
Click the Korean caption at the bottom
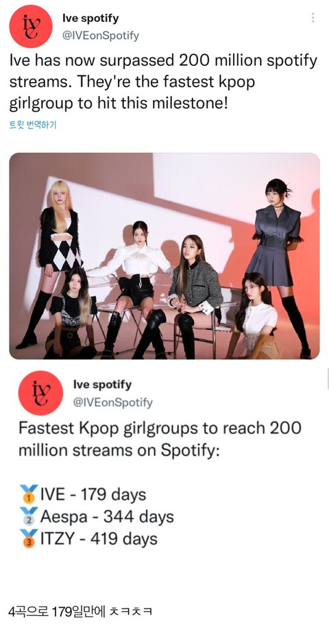(x=80, y=612)
